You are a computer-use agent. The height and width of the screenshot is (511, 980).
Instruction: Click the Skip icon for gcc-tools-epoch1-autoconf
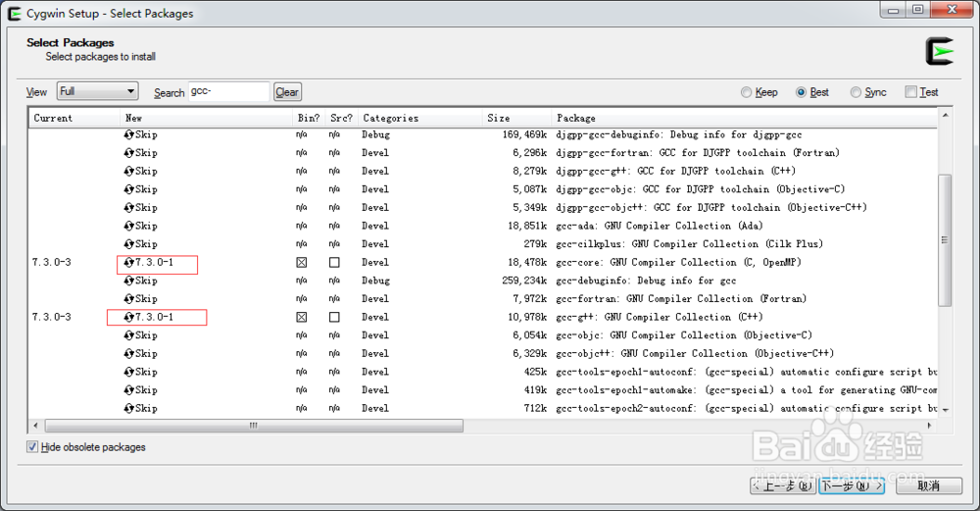(x=128, y=372)
